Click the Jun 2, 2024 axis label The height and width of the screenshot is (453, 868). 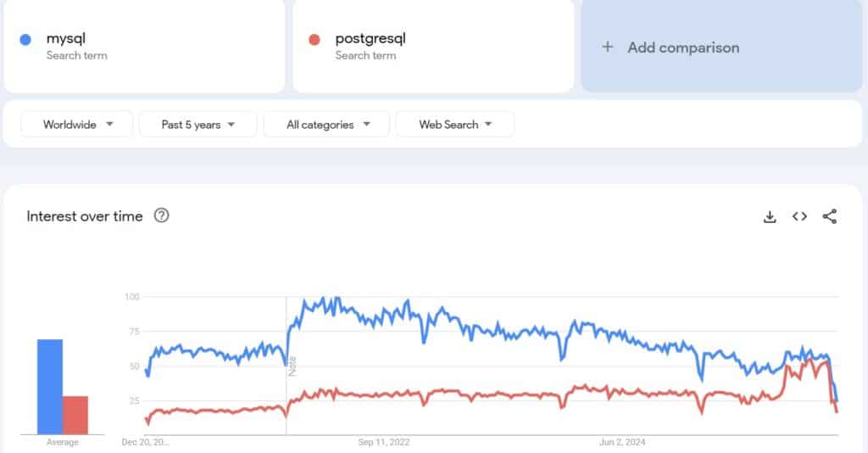tap(623, 442)
